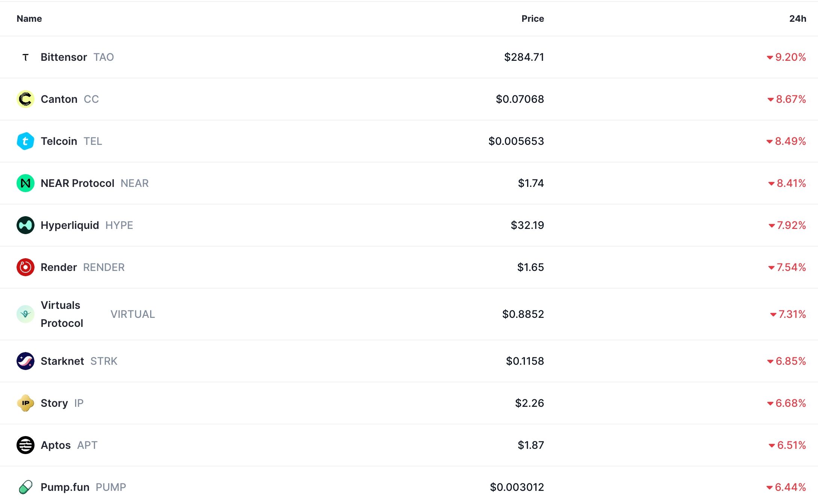Open the Hyperliquid coin name link
Image resolution: width=818 pixels, height=504 pixels.
click(x=69, y=225)
